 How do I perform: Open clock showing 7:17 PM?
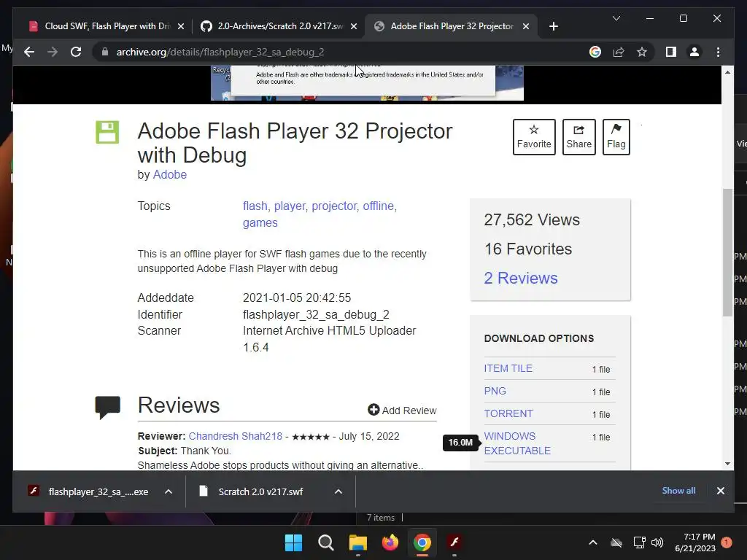[695, 542]
